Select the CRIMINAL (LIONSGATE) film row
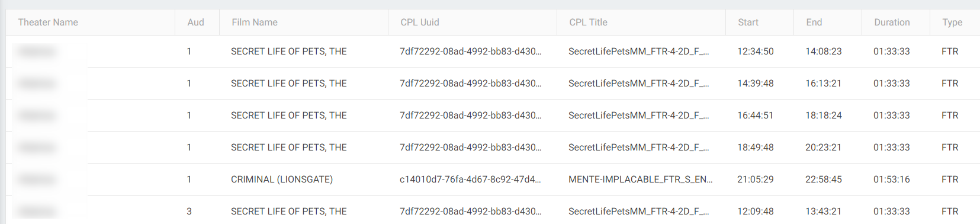 pyautogui.click(x=493, y=180)
